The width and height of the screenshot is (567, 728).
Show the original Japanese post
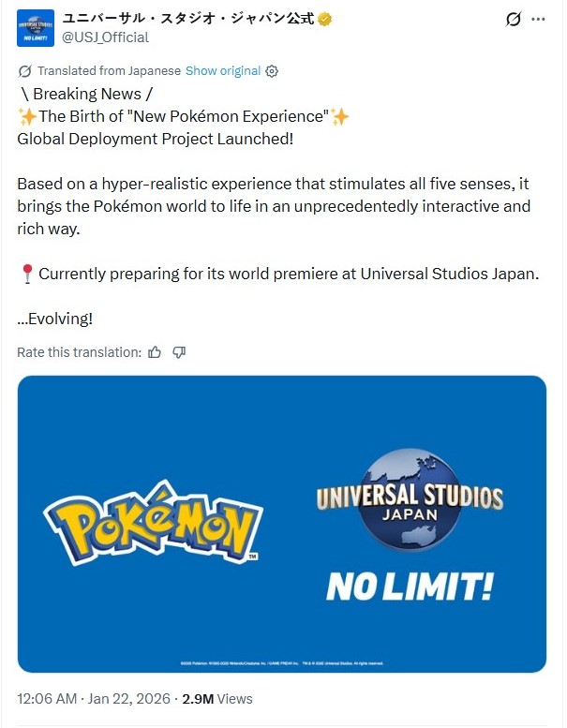pyautogui.click(x=223, y=71)
